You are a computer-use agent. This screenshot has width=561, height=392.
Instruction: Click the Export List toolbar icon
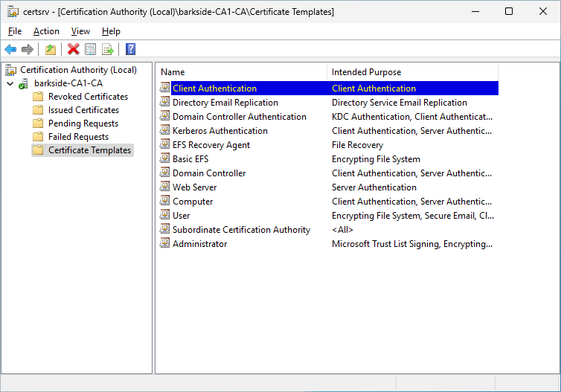pos(108,50)
